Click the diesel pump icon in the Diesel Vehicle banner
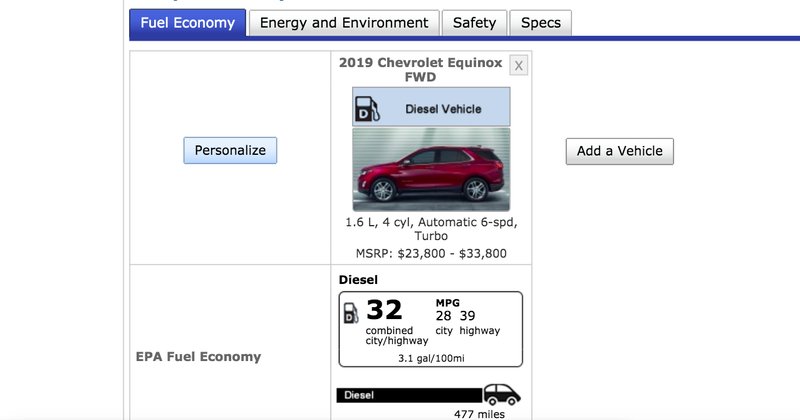 pyautogui.click(x=367, y=109)
